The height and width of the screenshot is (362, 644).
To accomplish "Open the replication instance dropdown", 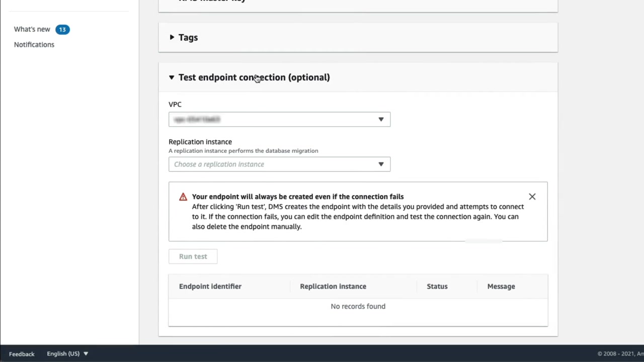I will (279, 164).
